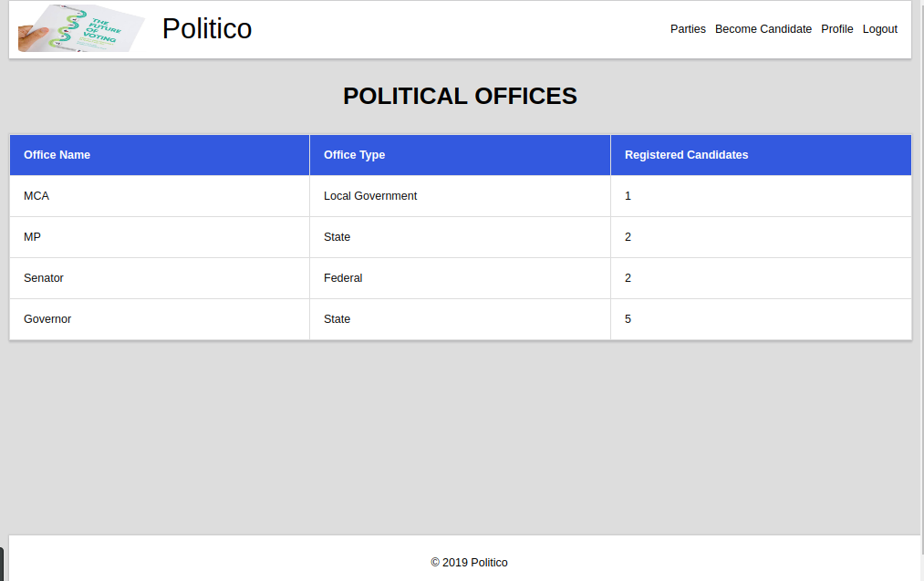This screenshot has height=581, width=924.
Task: Click the Politico logo image
Action: tap(81, 28)
